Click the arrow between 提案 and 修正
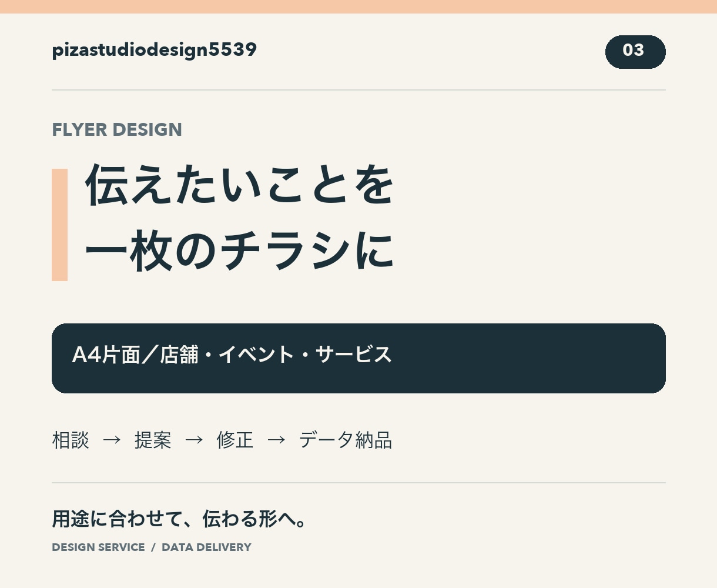The image size is (717, 588). [x=194, y=440]
